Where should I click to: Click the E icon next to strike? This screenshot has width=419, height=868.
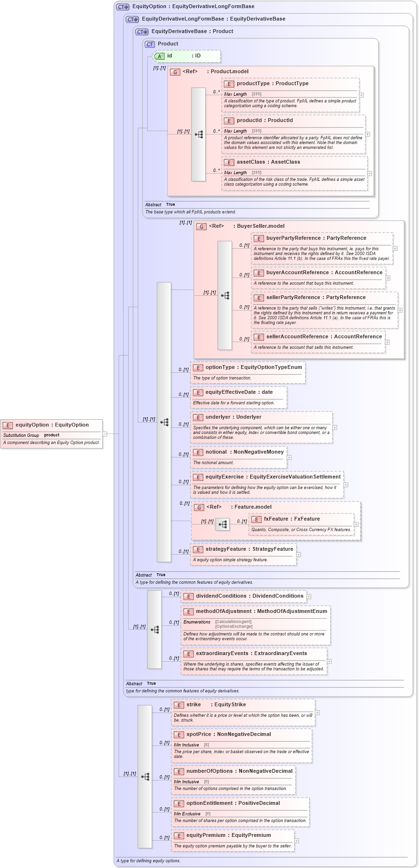click(179, 705)
